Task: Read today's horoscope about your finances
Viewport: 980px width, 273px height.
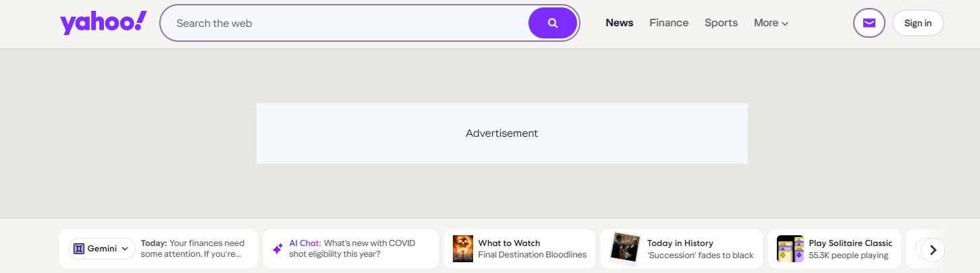Action: (x=193, y=249)
